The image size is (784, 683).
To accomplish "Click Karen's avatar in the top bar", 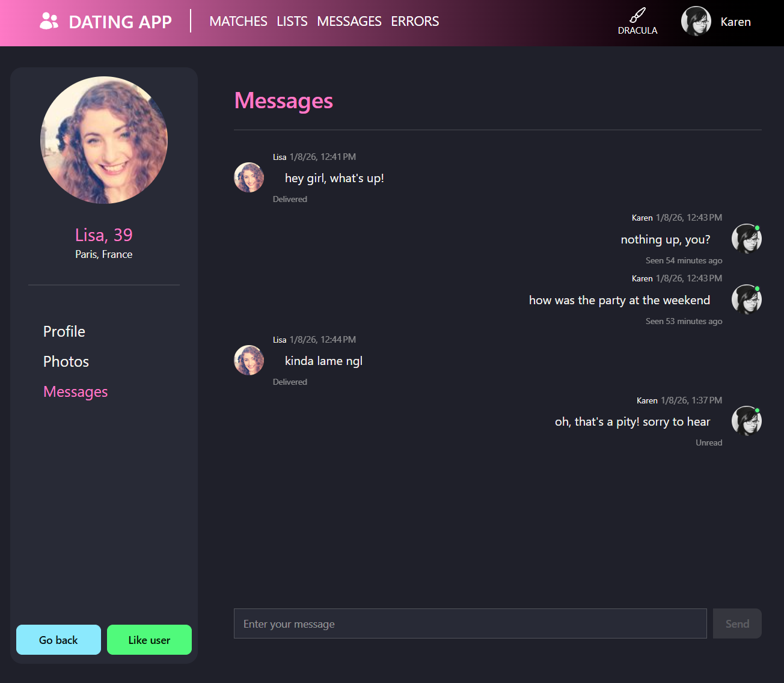I will point(696,22).
